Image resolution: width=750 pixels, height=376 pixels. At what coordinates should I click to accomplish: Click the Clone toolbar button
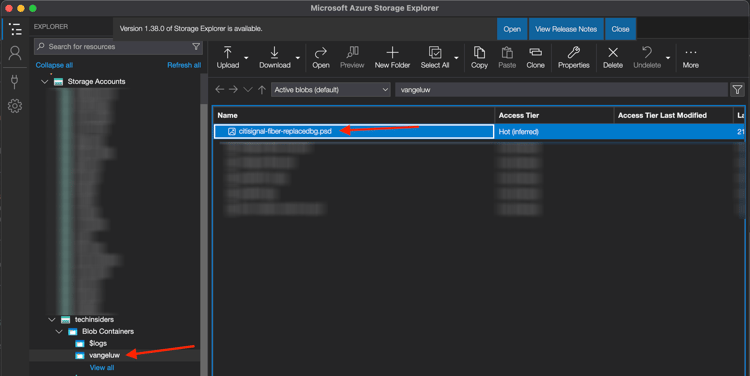(x=535, y=58)
